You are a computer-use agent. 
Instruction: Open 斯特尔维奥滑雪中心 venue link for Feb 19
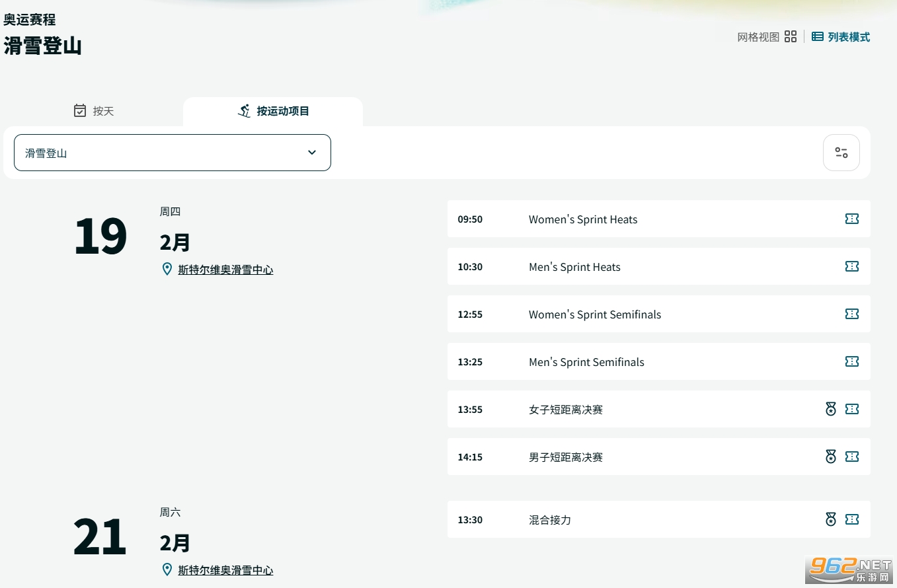pos(225,270)
